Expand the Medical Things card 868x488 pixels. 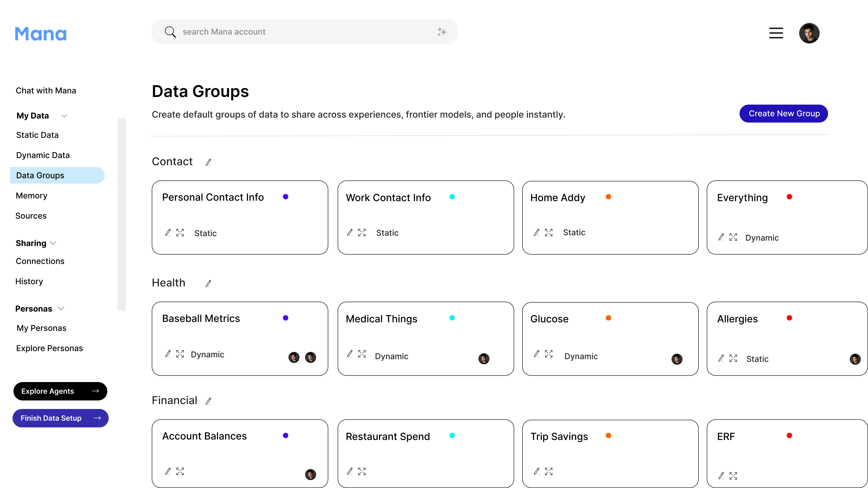[362, 354]
